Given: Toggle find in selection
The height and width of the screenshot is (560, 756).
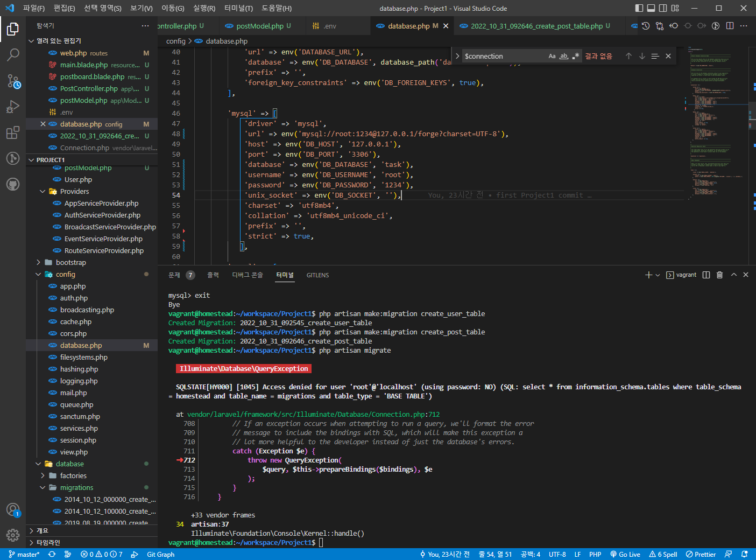Looking at the screenshot, I should pos(655,56).
